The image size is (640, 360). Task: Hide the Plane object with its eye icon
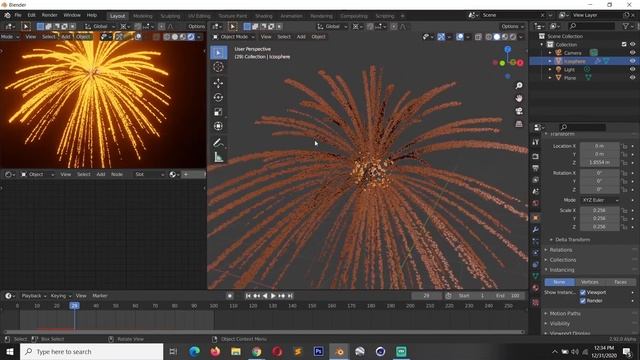632,78
